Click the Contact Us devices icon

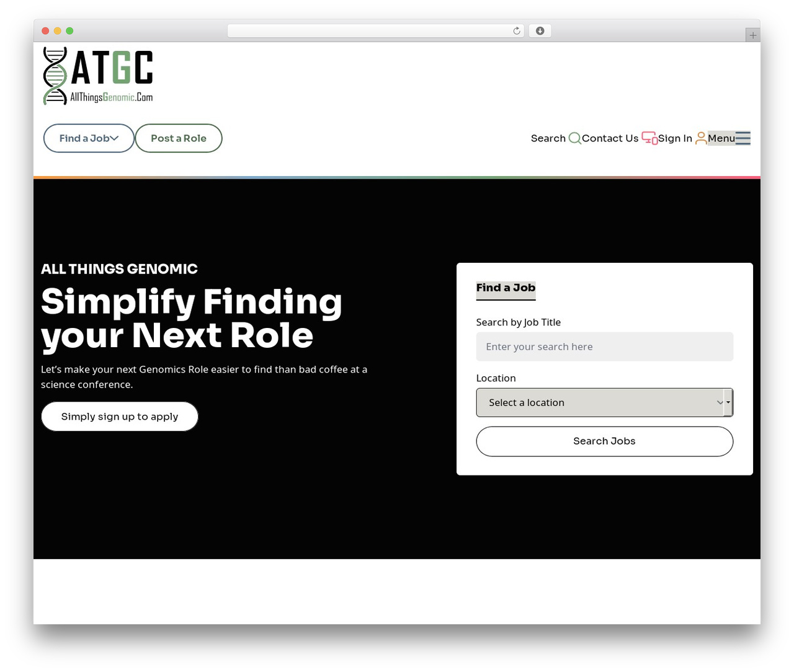[x=649, y=138]
